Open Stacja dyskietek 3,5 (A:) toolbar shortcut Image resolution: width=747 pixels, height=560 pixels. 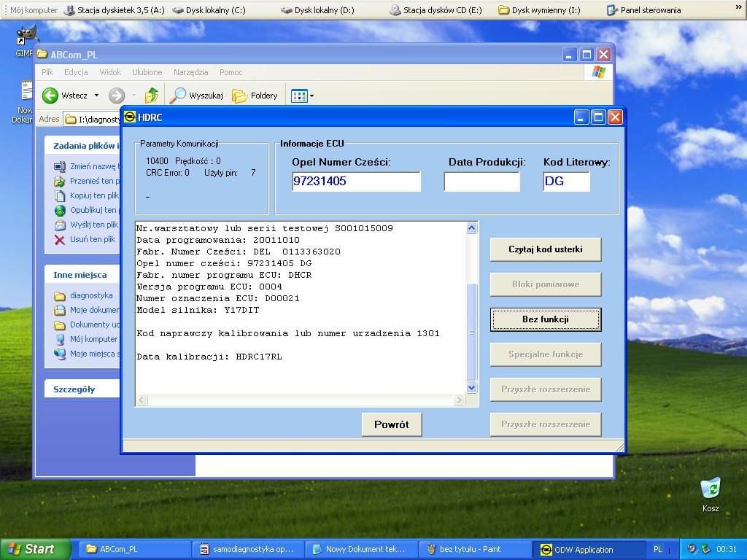click(x=115, y=10)
